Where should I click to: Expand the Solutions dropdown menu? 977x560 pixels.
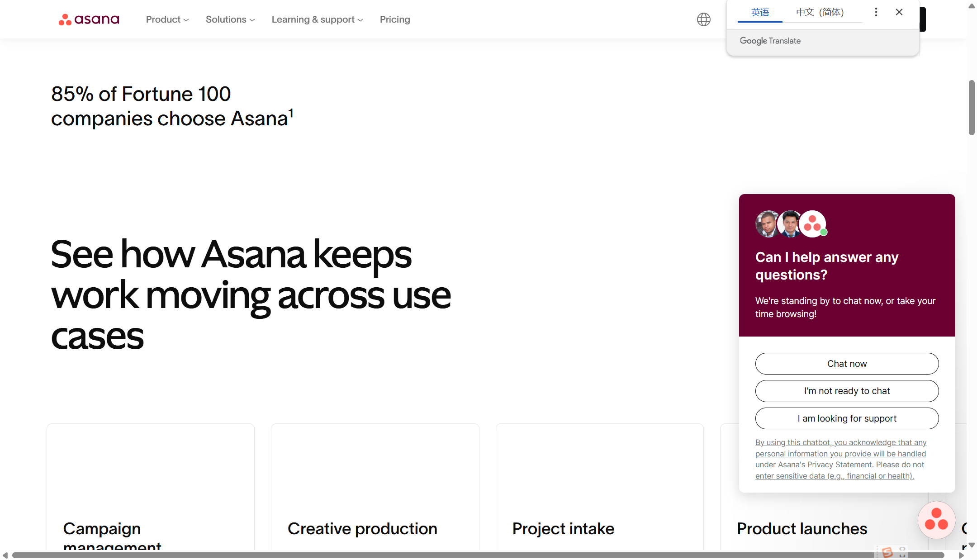pos(230,19)
